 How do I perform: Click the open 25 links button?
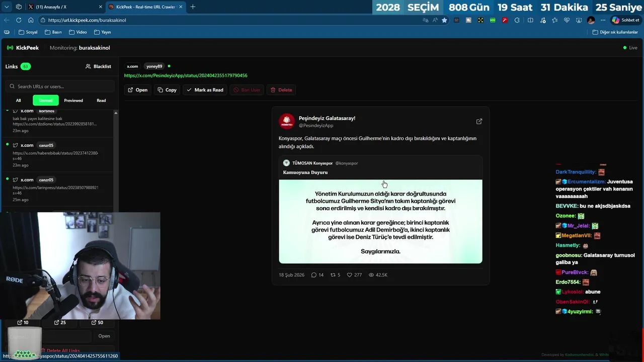[60, 322]
